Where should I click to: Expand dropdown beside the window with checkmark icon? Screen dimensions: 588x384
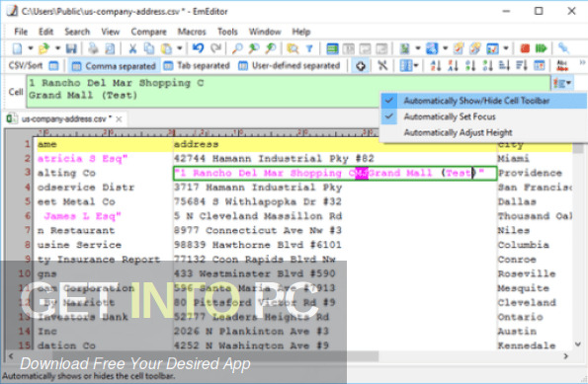pos(506,48)
